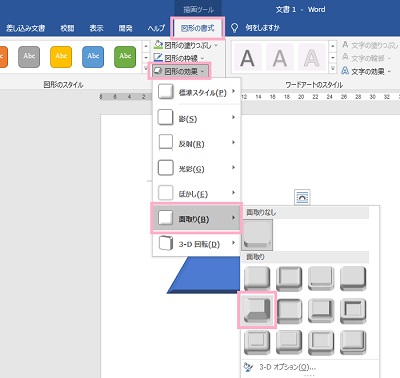Select third bevel preset in first row

click(x=321, y=279)
